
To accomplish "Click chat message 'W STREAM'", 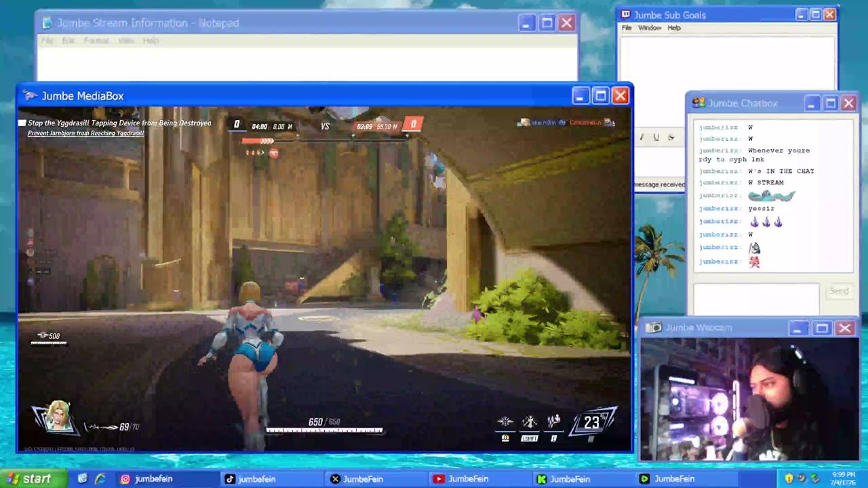I will pyautogui.click(x=766, y=182).
